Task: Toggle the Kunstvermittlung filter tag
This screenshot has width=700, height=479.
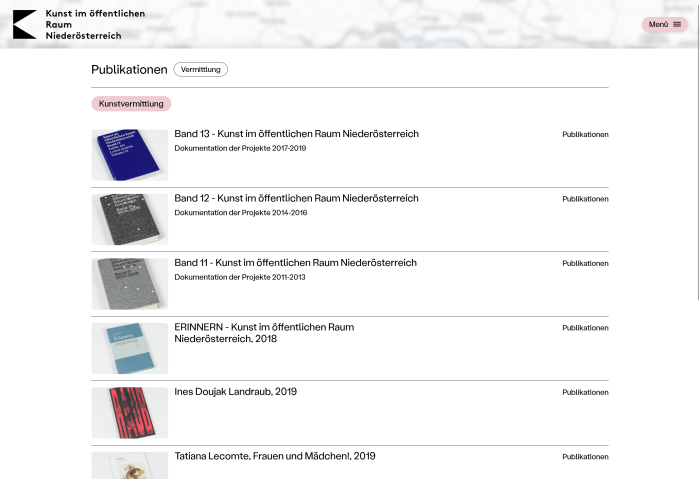Action: 131,104
